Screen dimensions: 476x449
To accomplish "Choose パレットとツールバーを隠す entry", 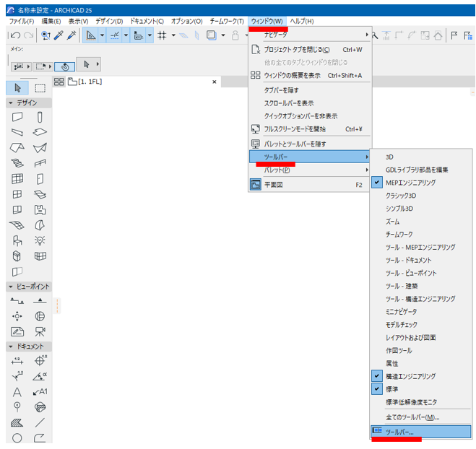I will [310, 144].
